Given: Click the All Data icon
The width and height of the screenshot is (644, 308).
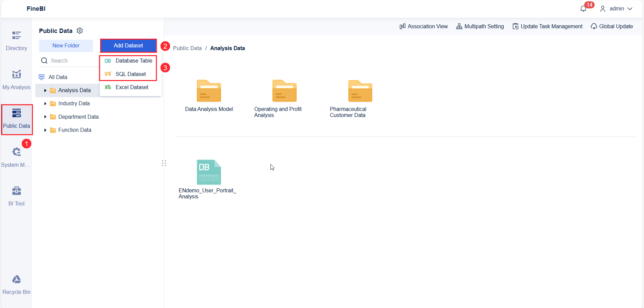Looking at the screenshot, I should 42,77.
